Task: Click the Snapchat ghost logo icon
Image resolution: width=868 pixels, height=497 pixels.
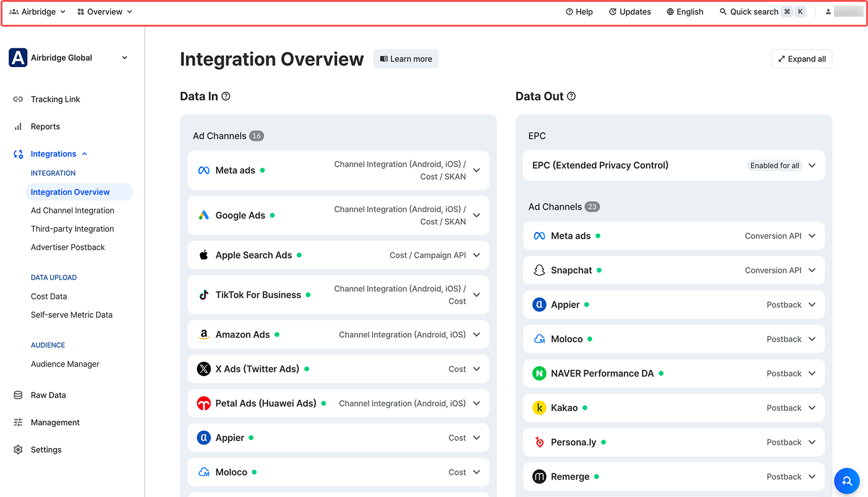Action: tap(540, 270)
